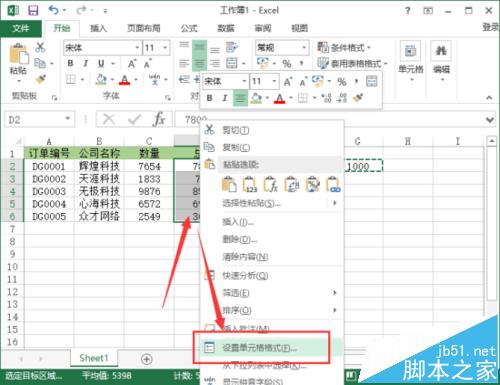Choose the Paste Formulas fx icon

pos(271,184)
